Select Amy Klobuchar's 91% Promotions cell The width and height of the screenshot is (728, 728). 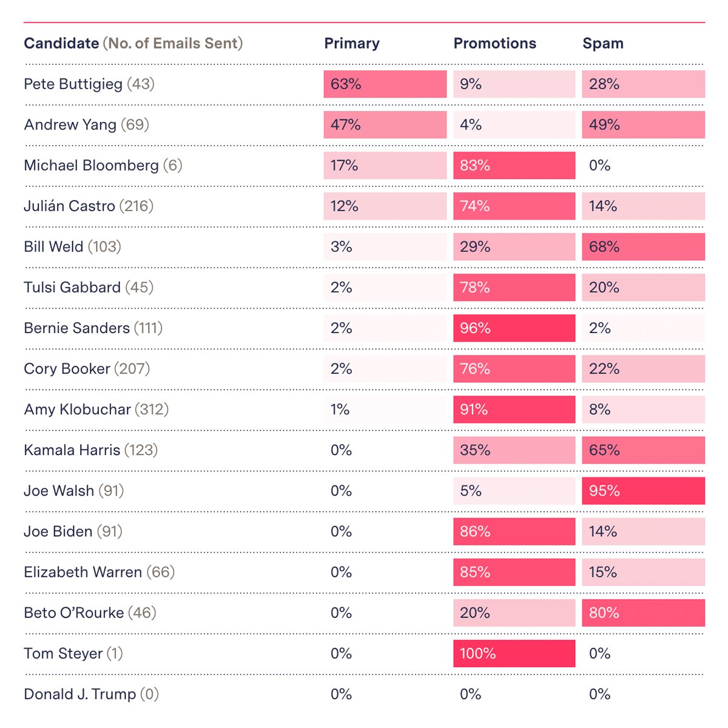click(514, 409)
